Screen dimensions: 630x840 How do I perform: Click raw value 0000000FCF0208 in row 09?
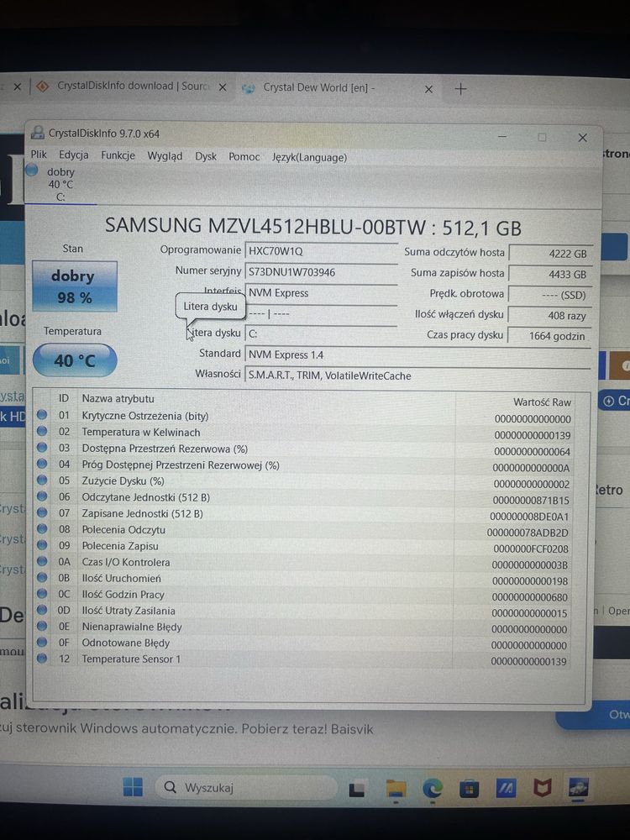point(530,549)
